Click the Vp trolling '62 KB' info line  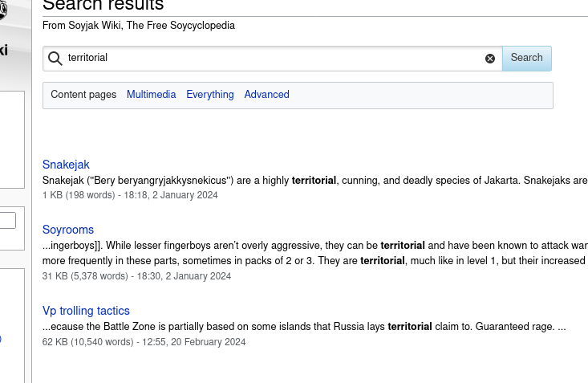pyautogui.click(x=144, y=342)
